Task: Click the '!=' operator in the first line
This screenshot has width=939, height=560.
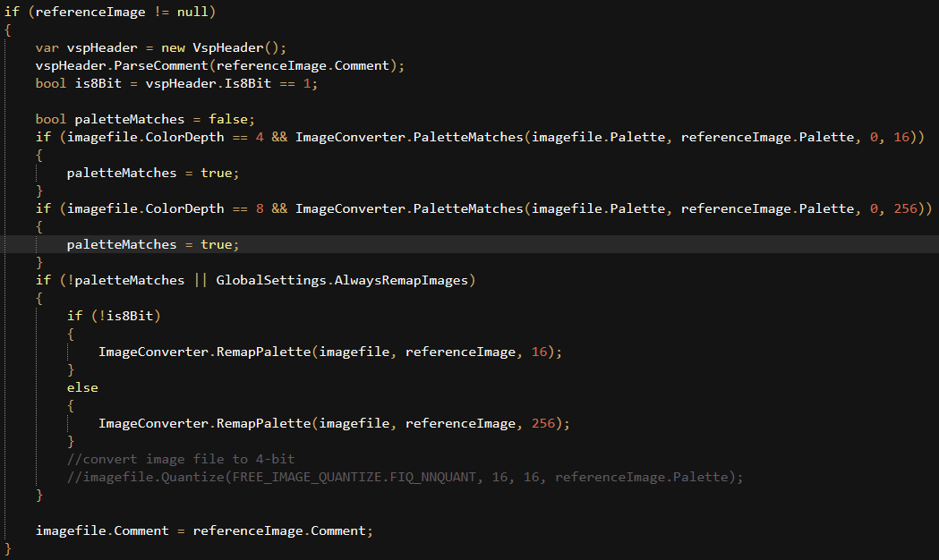Action: pos(161,12)
